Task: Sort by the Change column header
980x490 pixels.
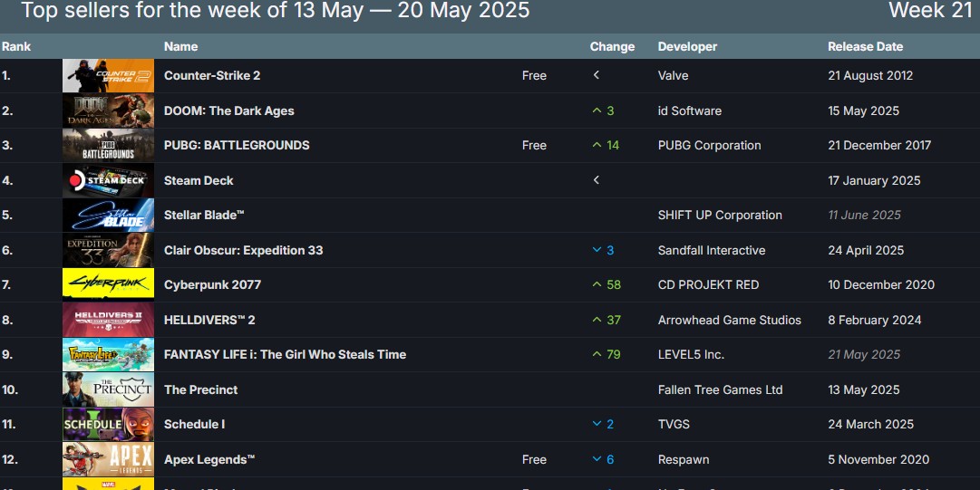Action: tap(612, 46)
